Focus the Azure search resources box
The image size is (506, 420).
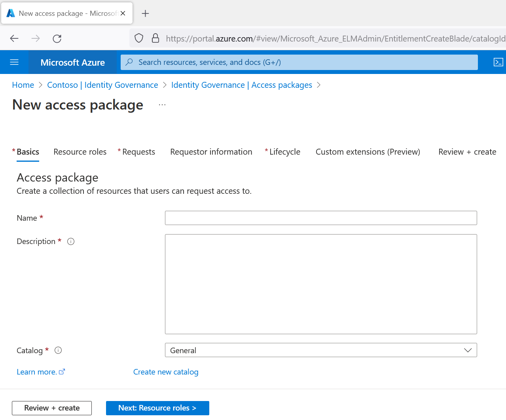(299, 62)
